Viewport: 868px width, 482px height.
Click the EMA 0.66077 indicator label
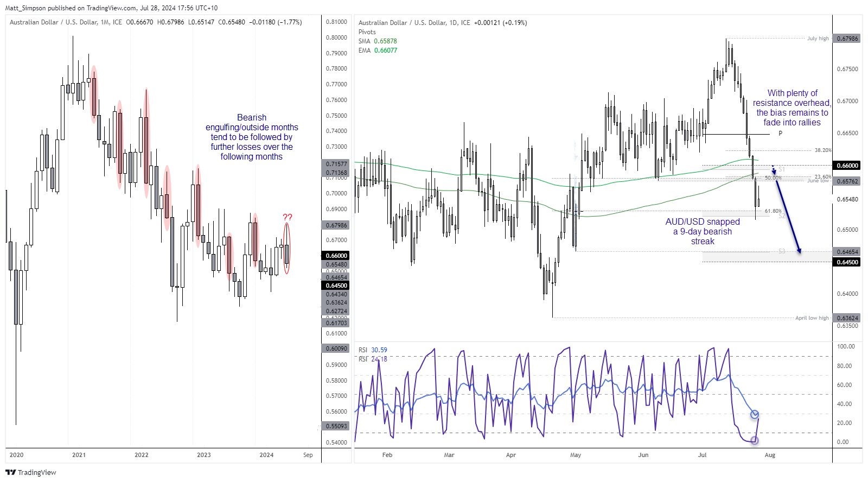coord(378,50)
